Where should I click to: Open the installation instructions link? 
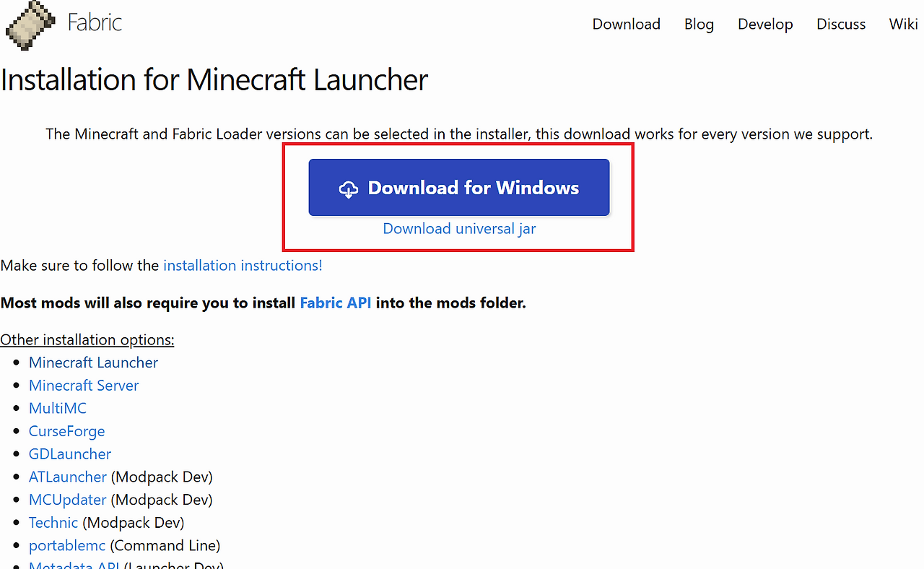click(x=243, y=266)
